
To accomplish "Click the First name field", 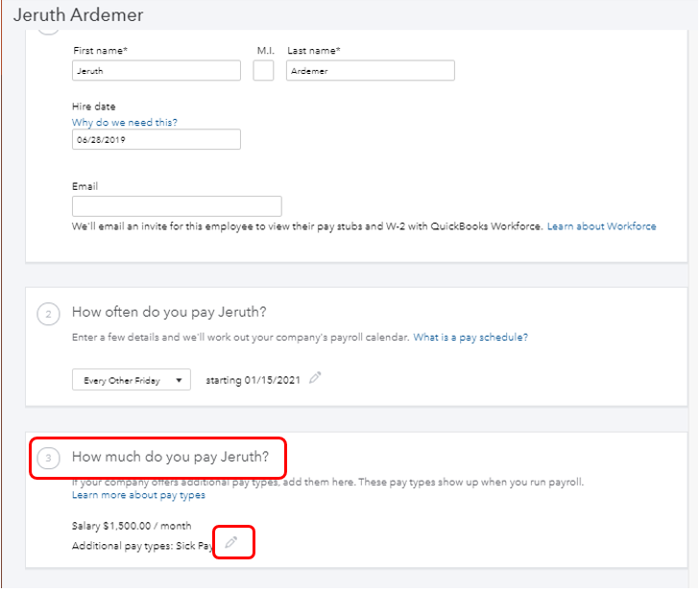I will [156, 71].
